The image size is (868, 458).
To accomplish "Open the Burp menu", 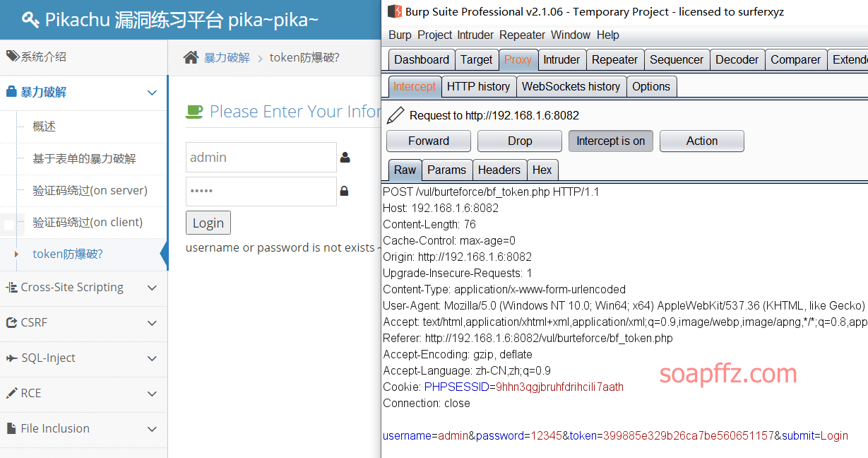I will (400, 35).
